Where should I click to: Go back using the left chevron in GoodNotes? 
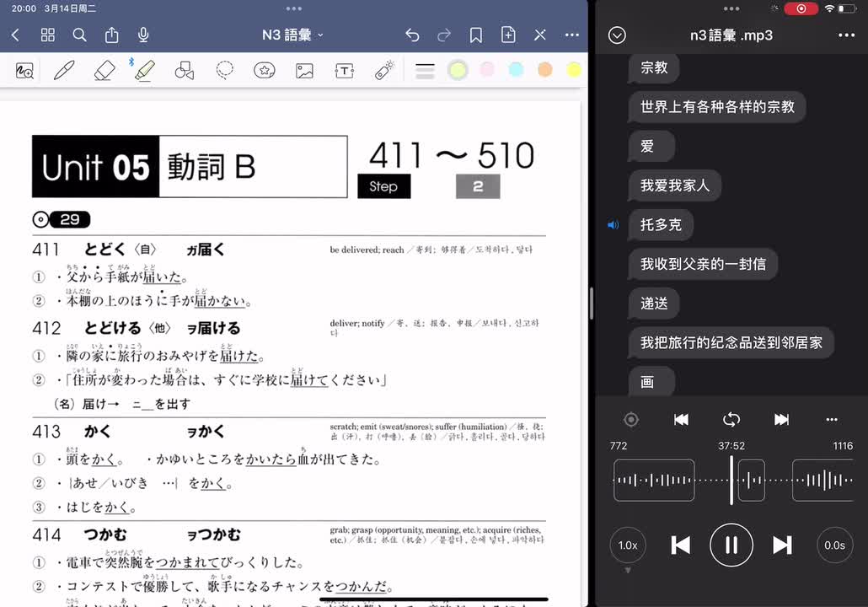(15, 35)
